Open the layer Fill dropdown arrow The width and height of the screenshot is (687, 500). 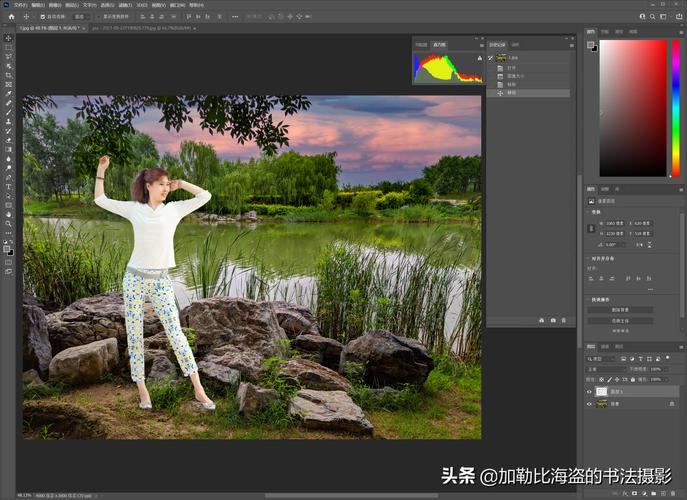point(667,379)
